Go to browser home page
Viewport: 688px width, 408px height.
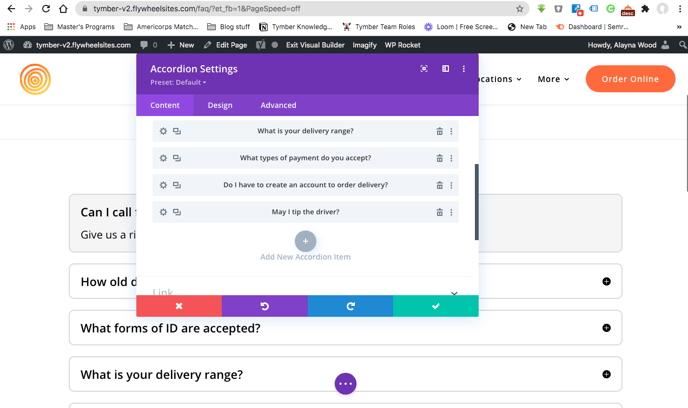click(x=63, y=9)
